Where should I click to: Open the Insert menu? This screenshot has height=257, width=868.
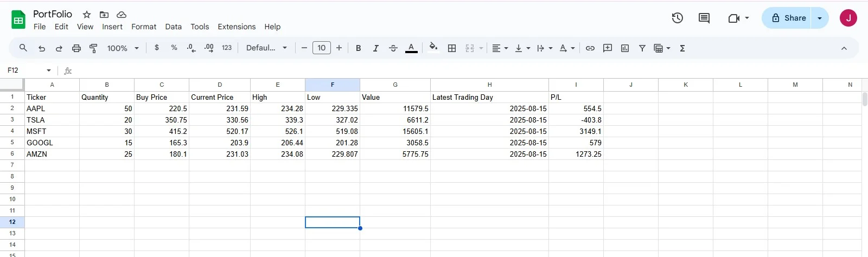tap(112, 27)
